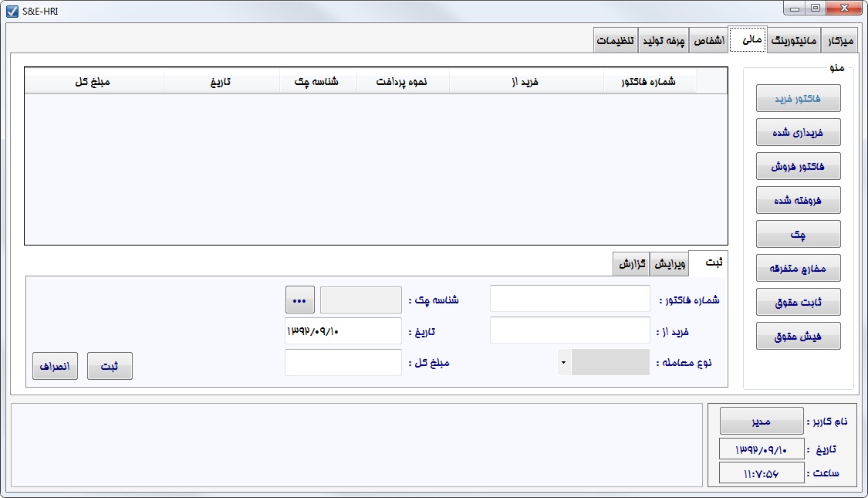Screen dimensions: 868x498
Task: Click the شماره فاکتور input field
Action: [569, 299]
